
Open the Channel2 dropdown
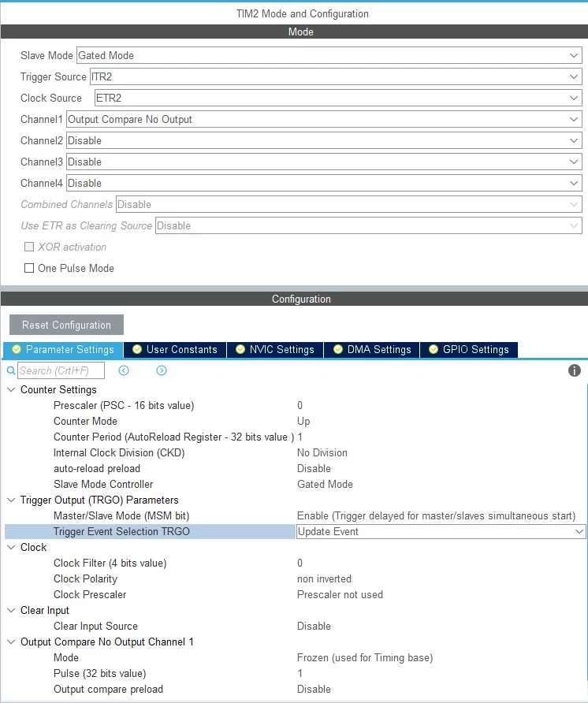(324, 141)
